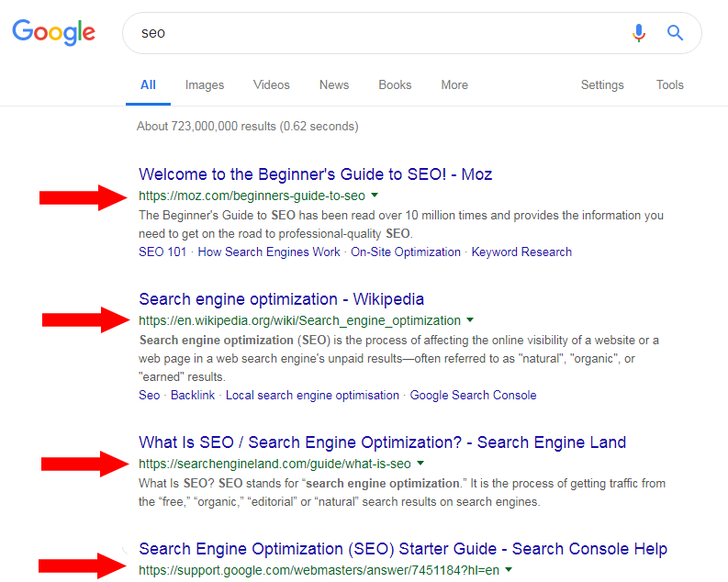
Task: Expand dropdown arrow beside Wikipedia URL
Action: (x=470, y=319)
